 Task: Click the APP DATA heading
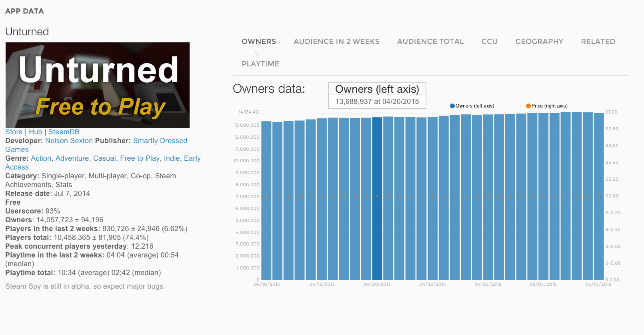[x=24, y=11]
